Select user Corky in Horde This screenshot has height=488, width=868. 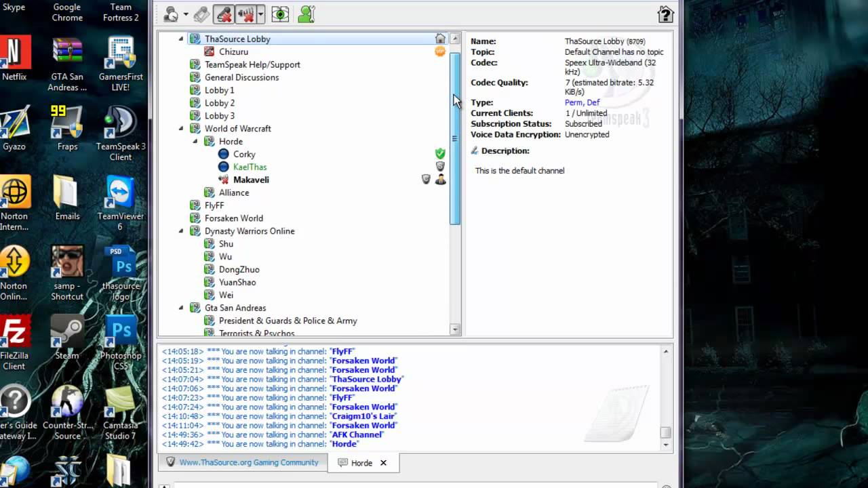click(244, 154)
